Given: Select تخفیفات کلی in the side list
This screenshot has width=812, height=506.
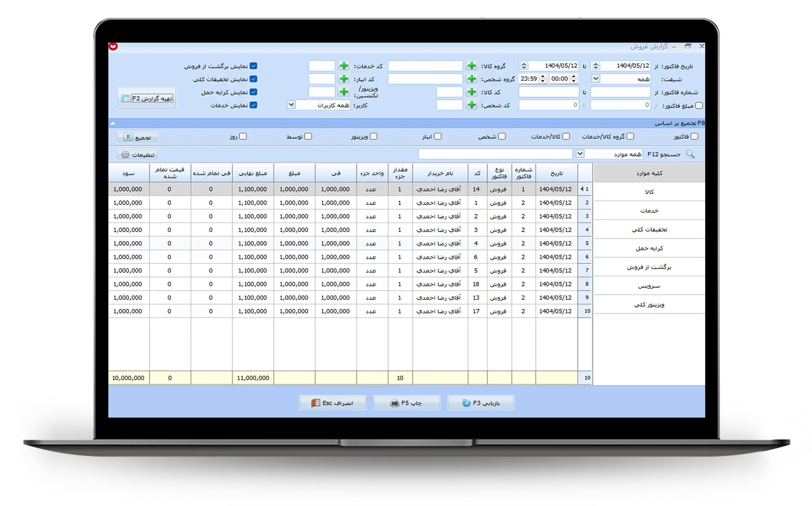Looking at the screenshot, I should click(x=649, y=229).
